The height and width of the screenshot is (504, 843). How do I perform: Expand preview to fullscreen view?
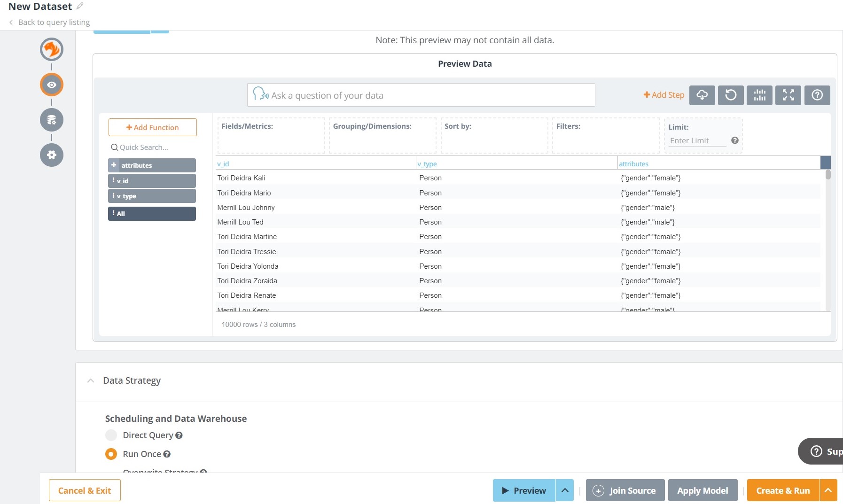point(788,95)
